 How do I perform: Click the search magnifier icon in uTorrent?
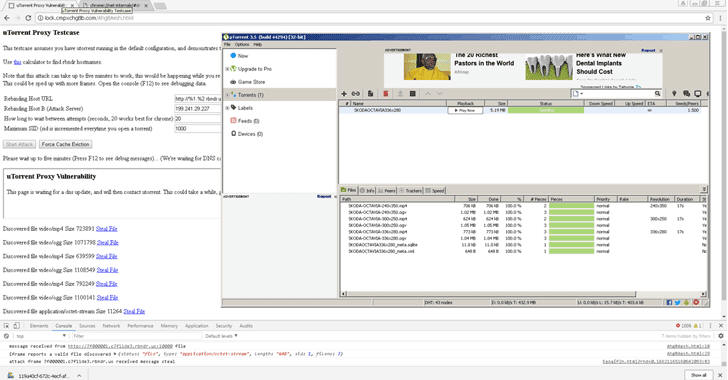coord(657,93)
